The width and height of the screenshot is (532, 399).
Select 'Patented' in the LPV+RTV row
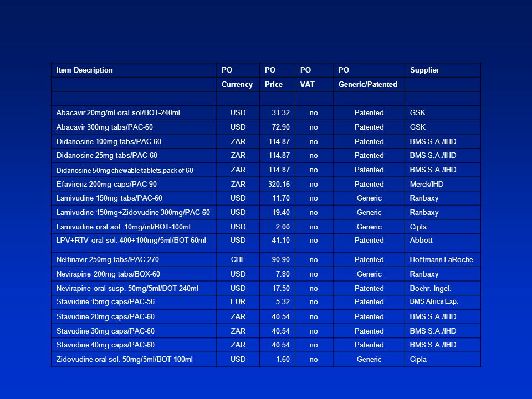369,240
